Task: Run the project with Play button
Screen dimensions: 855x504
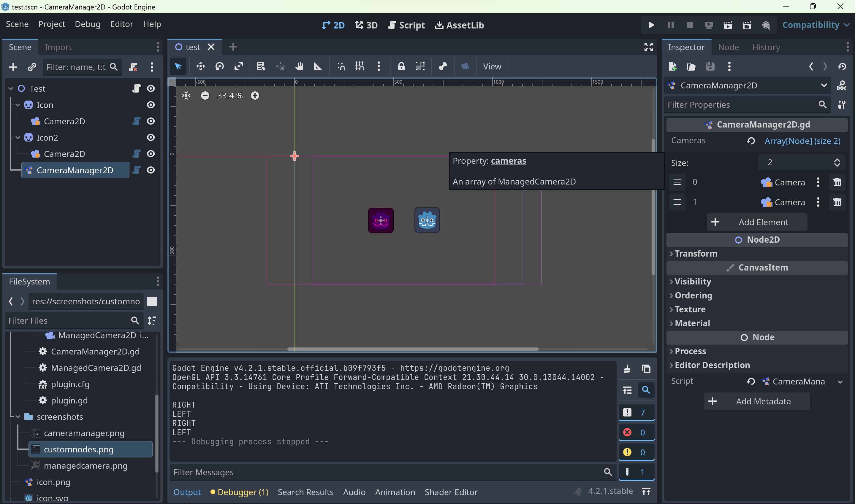Action: click(x=651, y=25)
